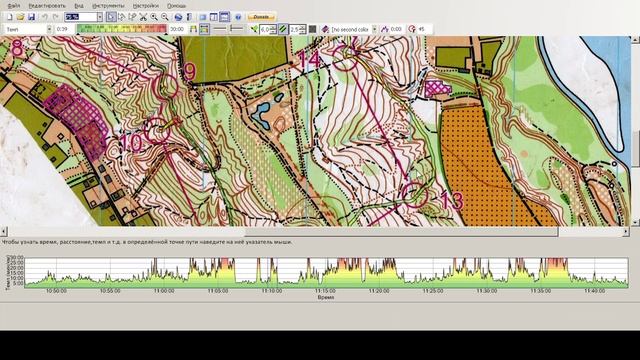Click the 11:00:00 mark on time axis
The height and width of the screenshot is (360, 640).
click(164, 291)
